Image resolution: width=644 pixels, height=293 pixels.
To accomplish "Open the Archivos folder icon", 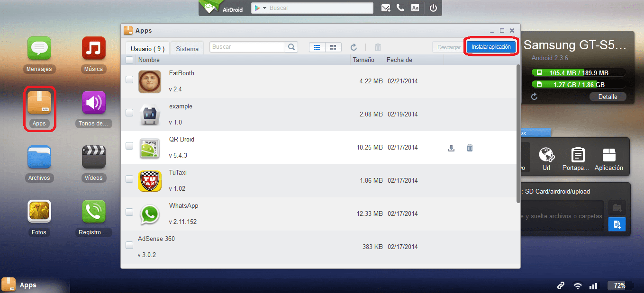I will (x=39, y=157).
